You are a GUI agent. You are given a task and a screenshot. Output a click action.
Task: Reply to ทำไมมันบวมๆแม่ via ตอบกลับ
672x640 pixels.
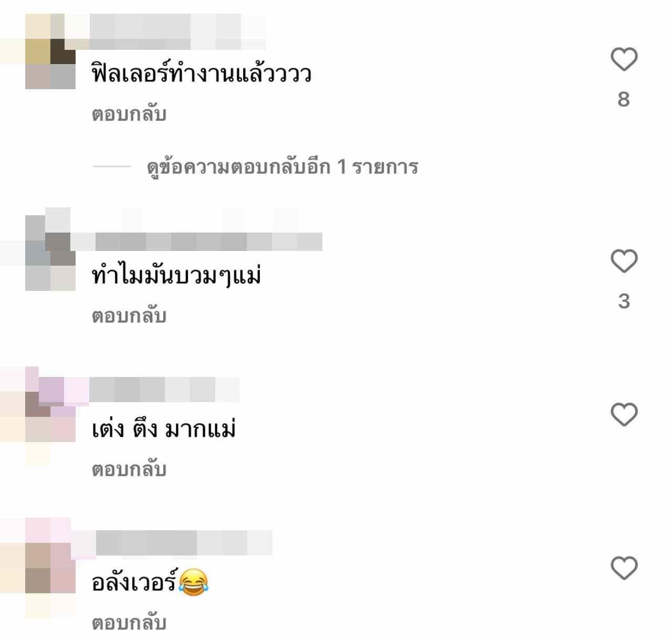click(x=129, y=316)
